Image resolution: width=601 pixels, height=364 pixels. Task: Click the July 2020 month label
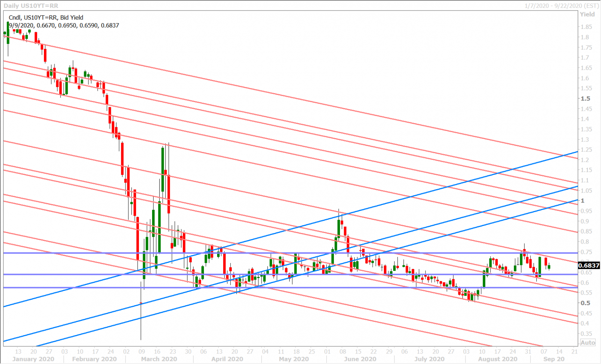pyautogui.click(x=429, y=359)
